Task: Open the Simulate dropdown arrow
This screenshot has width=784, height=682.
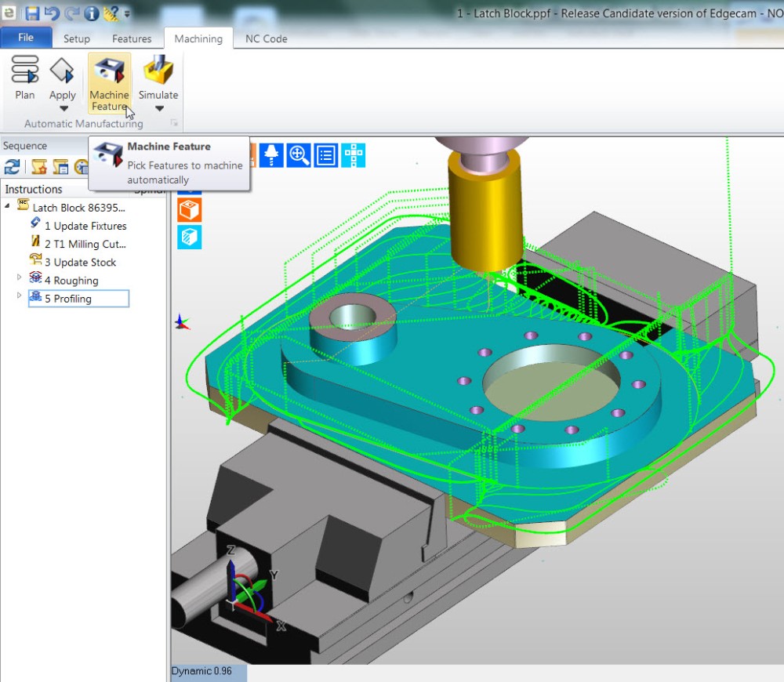Action: 158,109
